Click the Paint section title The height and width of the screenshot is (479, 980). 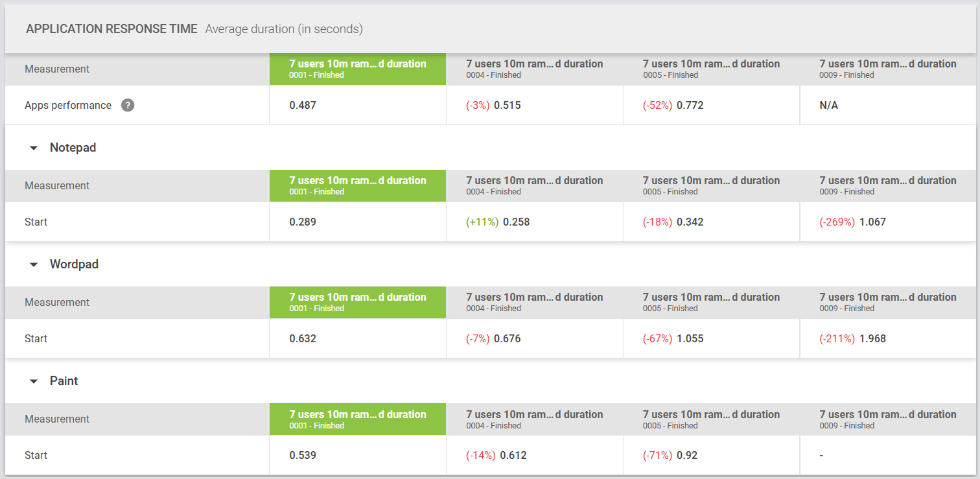[x=64, y=381]
